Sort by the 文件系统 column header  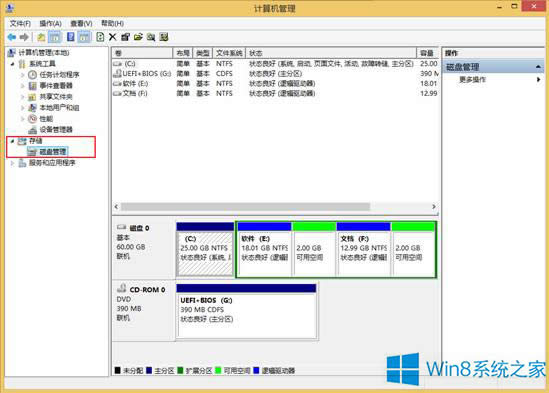[229, 53]
